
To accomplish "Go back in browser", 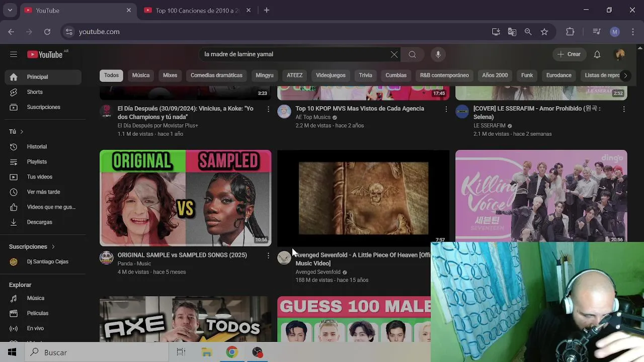I will (11, 32).
